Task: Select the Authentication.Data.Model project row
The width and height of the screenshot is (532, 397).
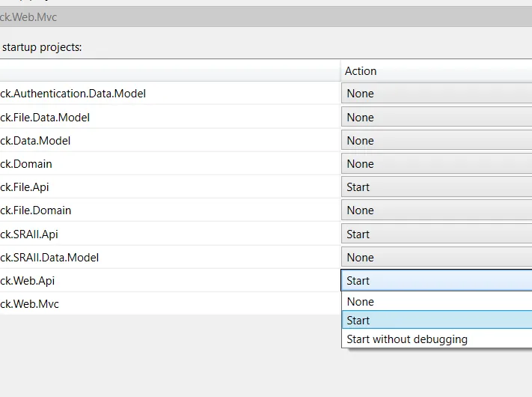Action: point(73,94)
